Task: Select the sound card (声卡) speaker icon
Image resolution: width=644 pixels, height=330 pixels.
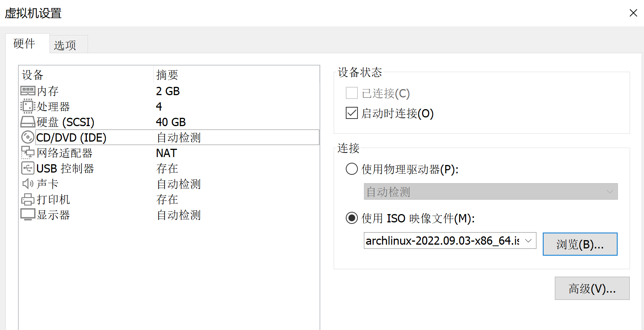Action: tap(28, 184)
